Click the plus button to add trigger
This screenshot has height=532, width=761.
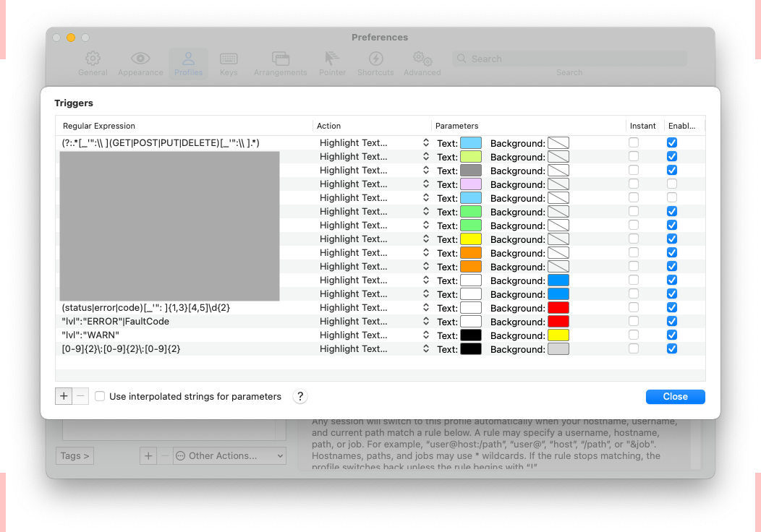pos(64,396)
